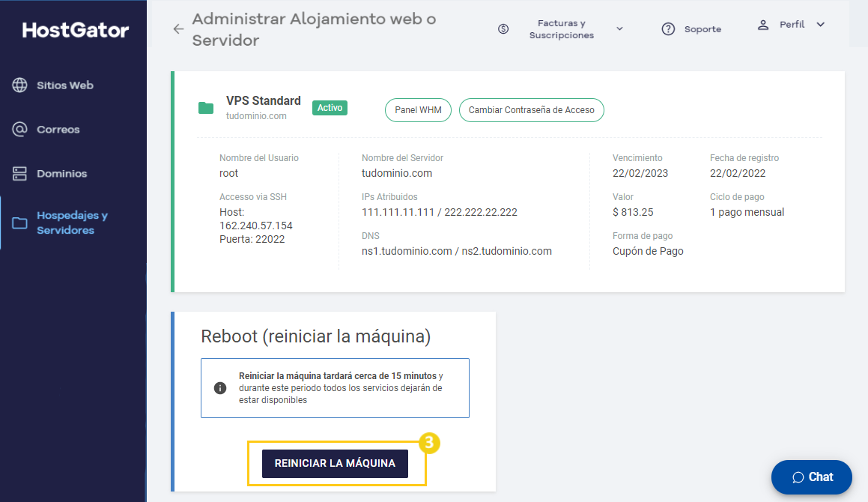Click Reboot (reiniciar la máquina) heading

(315, 336)
